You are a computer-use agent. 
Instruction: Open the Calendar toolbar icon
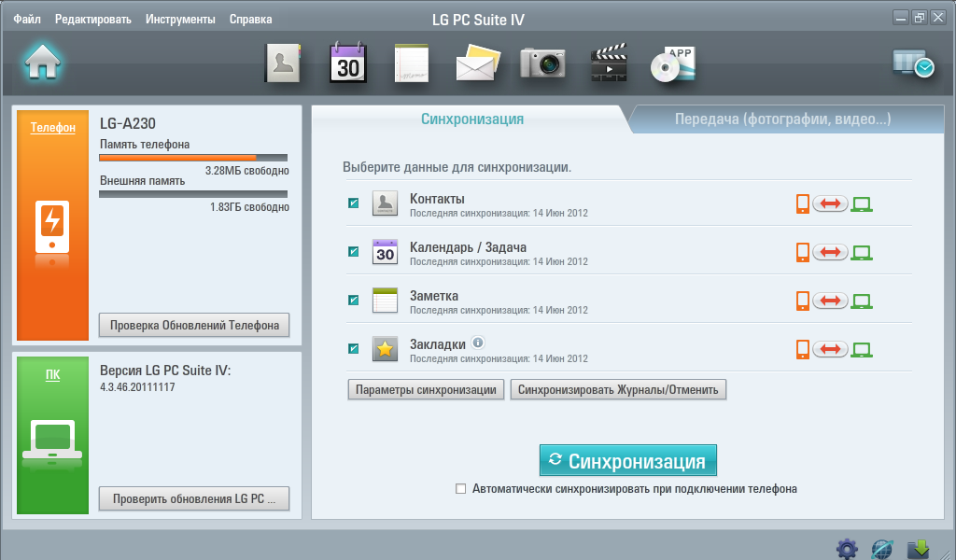click(347, 63)
